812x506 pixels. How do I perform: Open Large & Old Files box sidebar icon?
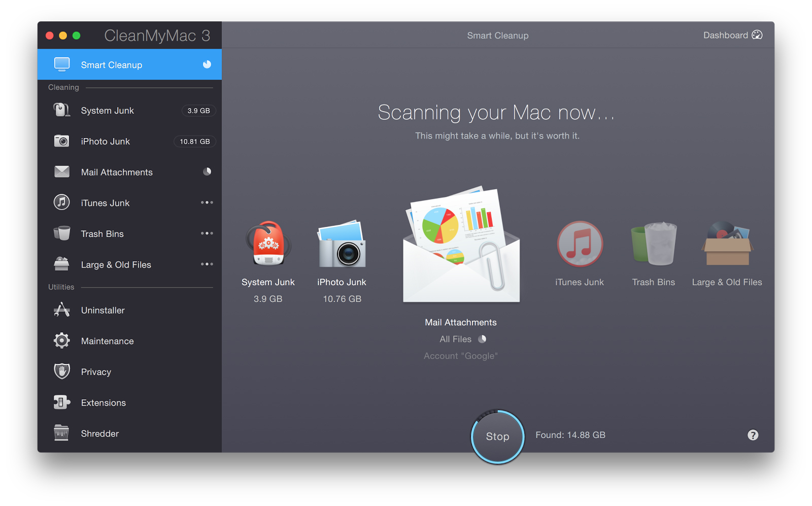point(62,264)
